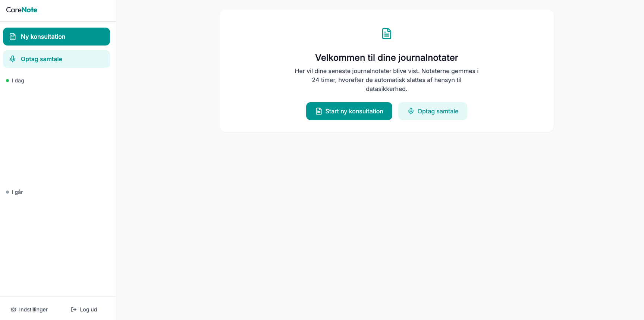Select Optag samtale in the left sidebar
644x320 pixels.
coord(56,59)
